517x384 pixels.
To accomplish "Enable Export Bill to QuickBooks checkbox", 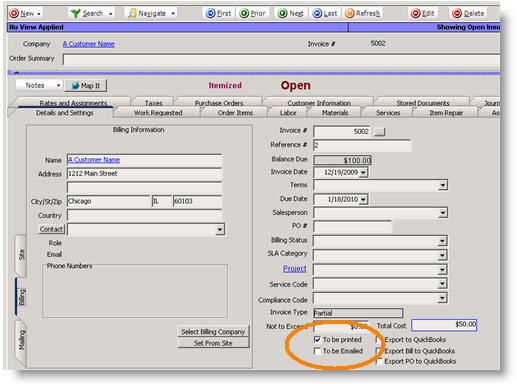I will (x=379, y=351).
